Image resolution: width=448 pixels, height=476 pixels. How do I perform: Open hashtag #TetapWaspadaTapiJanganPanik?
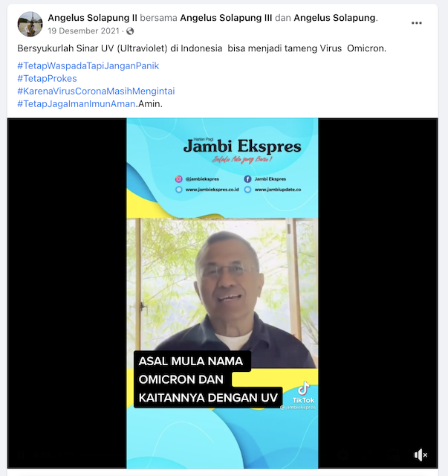88,66
